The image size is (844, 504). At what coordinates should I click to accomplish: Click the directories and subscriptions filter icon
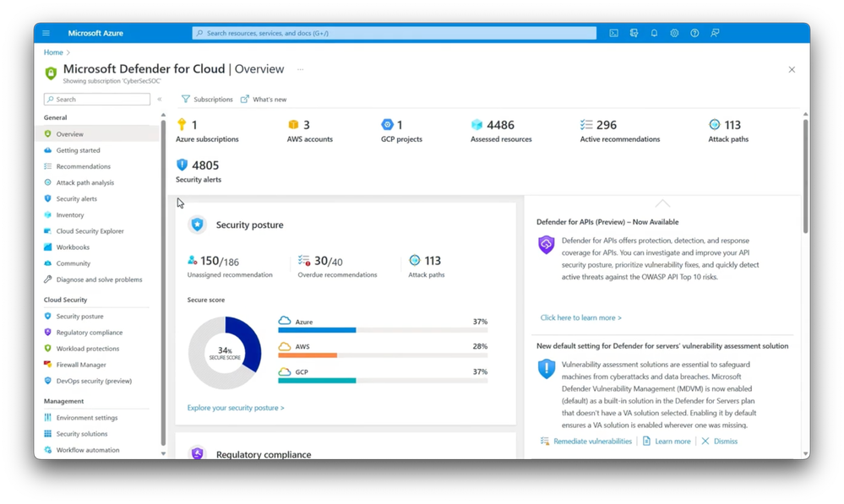click(x=634, y=34)
